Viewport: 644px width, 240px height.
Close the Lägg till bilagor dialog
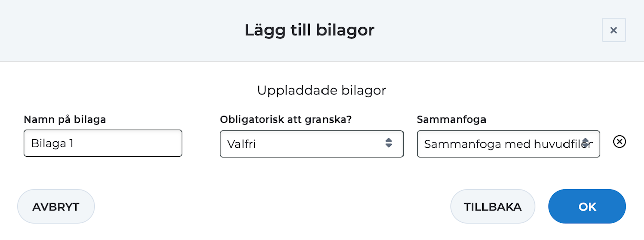point(613,30)
